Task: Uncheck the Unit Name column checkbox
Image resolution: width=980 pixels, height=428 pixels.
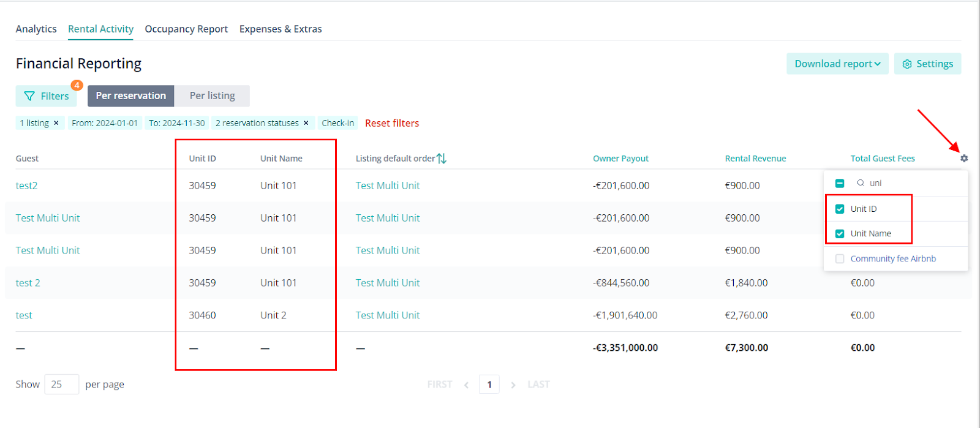Action: tap(840, 234)
